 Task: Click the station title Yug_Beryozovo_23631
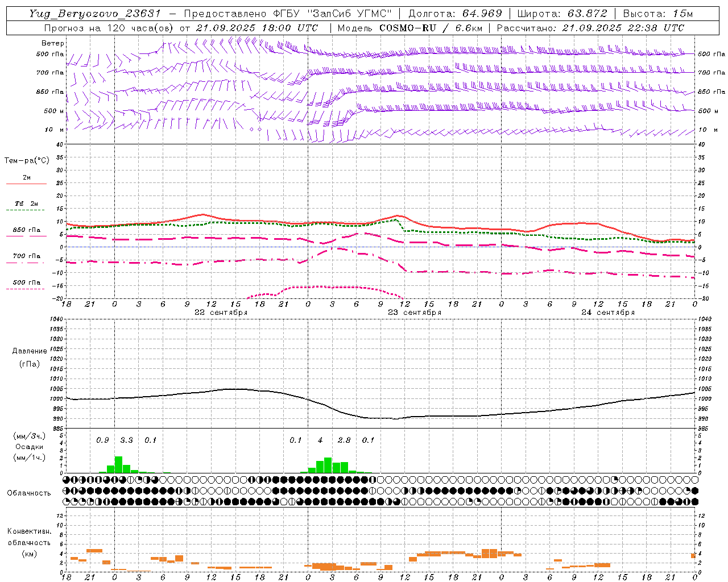click(96, 14)
